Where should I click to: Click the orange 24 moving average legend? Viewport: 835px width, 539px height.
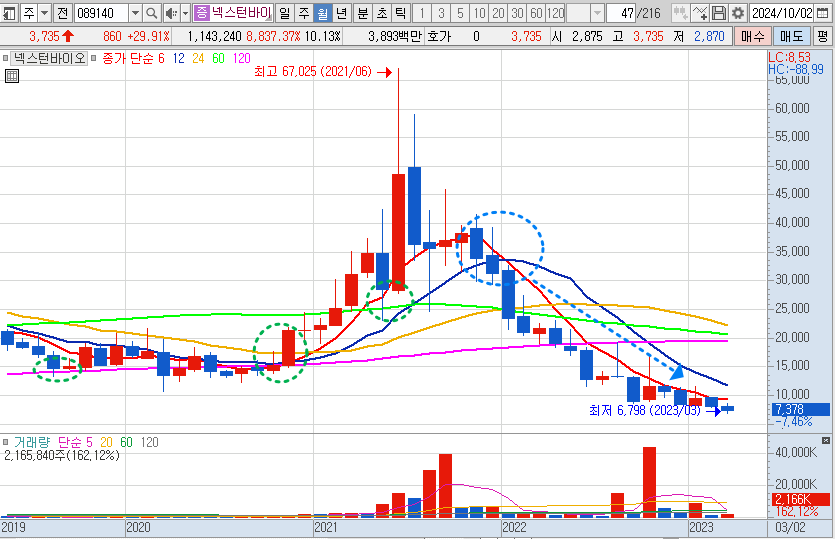tap(198, 59)
